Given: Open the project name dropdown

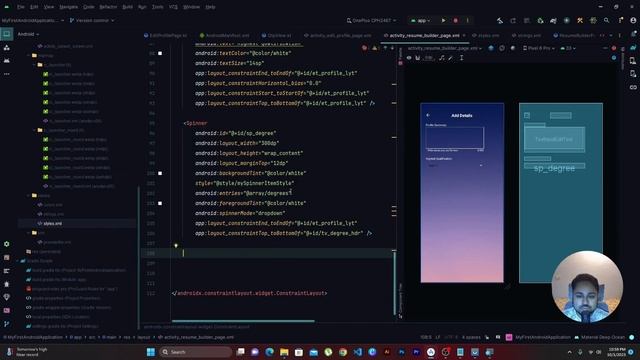Looking at the screenshot, I should coord(33,20).
